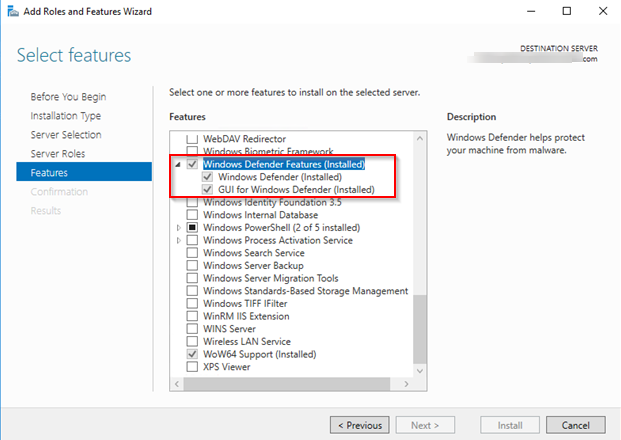
Task: Uncheck the GUI for Windows Defender checkbox
Action: pyautogui.click(x=207, y=189)
